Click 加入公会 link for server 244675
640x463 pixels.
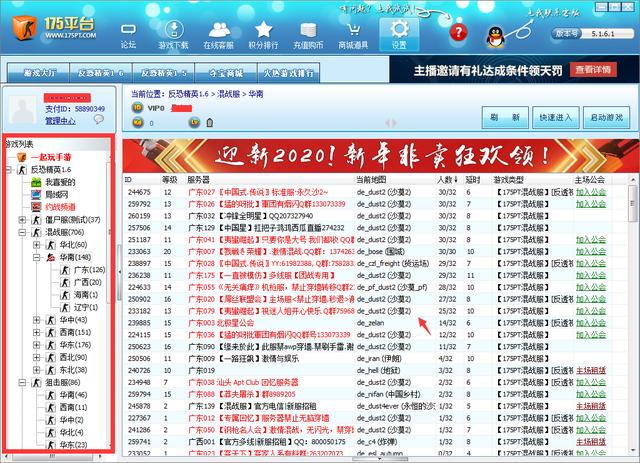(x=591, y=192)
